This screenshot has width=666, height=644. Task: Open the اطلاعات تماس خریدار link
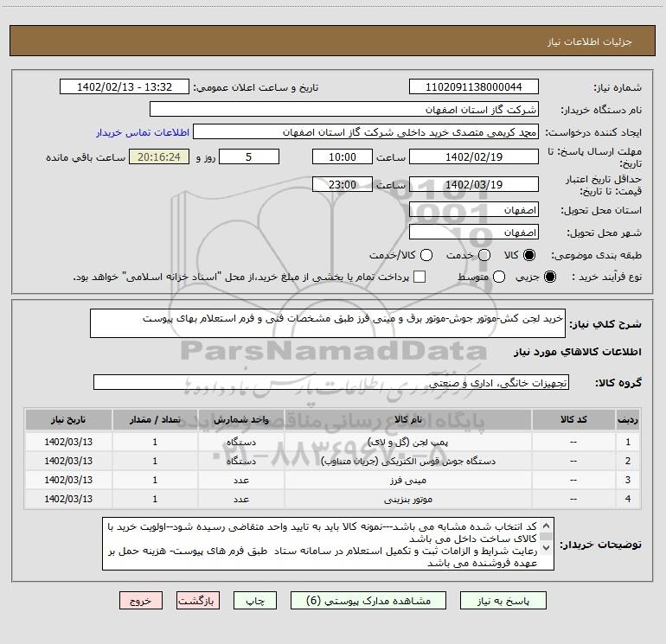(x=143, y=132)
